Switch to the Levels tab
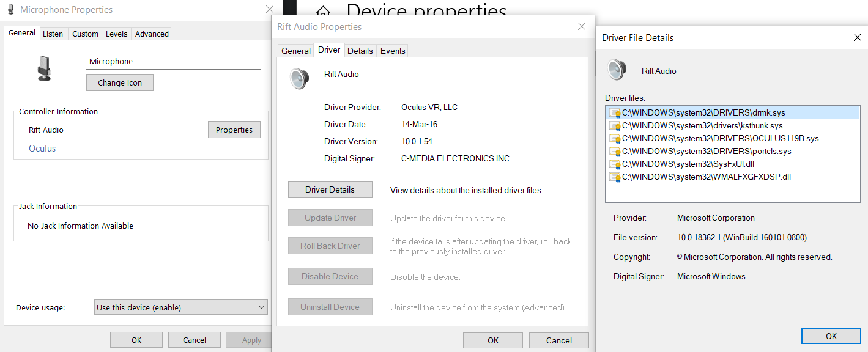This screenshot has width=868, height=352. tap(117, 34)
